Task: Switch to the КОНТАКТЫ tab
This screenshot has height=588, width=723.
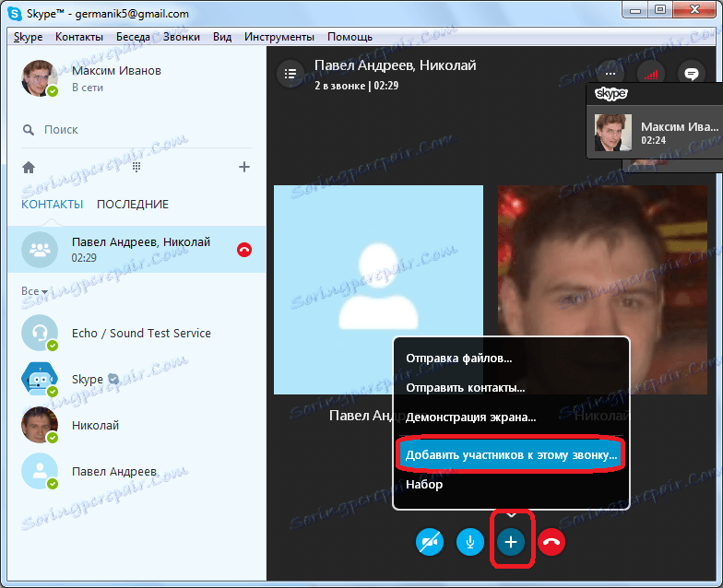Action: tap(52, 205)
